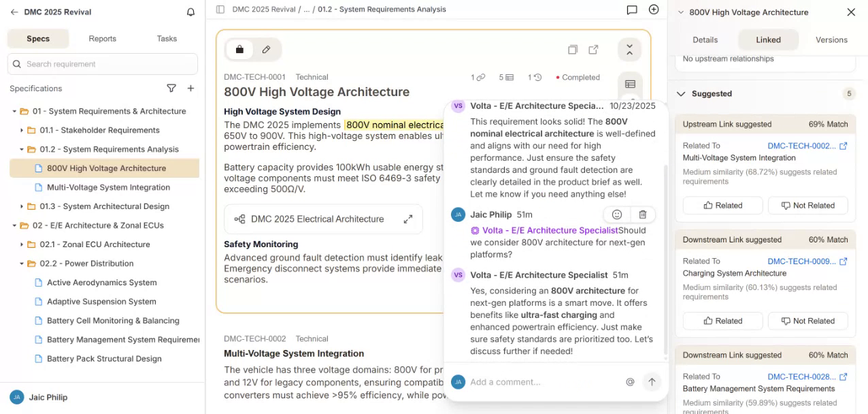Open the comments panel icon in header

click(632, 10)
